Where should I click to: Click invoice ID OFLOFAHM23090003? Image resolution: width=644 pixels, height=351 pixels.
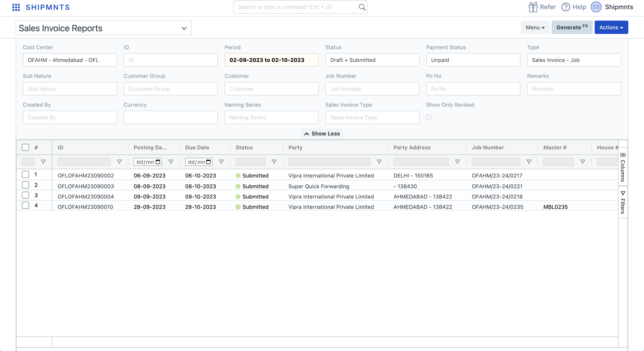click(86, 186)
